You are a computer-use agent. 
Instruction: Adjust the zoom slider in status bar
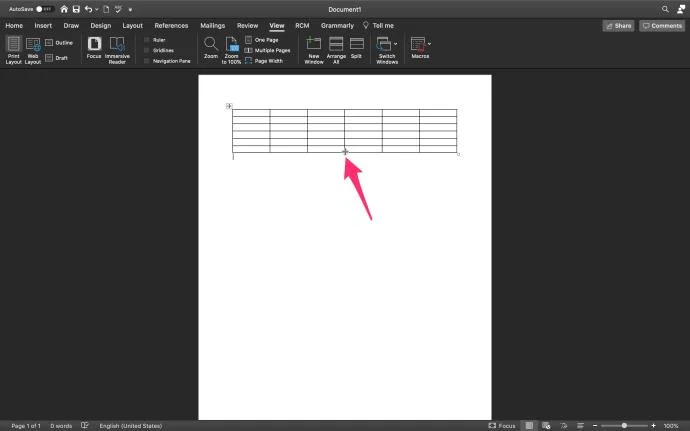[x=624, y=426]
